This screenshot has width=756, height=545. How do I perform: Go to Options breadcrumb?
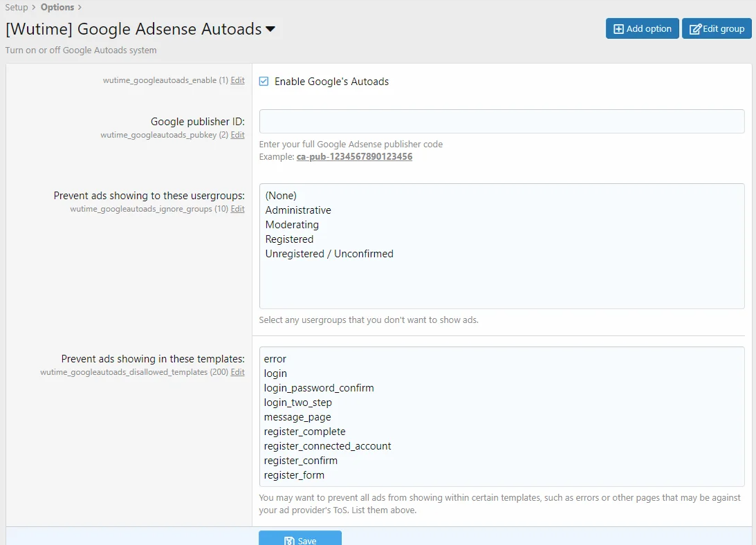[x=57, y=7]
